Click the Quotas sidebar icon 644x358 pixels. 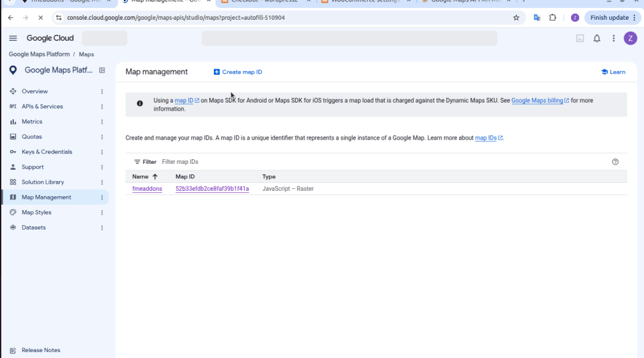tap(13, 137)
